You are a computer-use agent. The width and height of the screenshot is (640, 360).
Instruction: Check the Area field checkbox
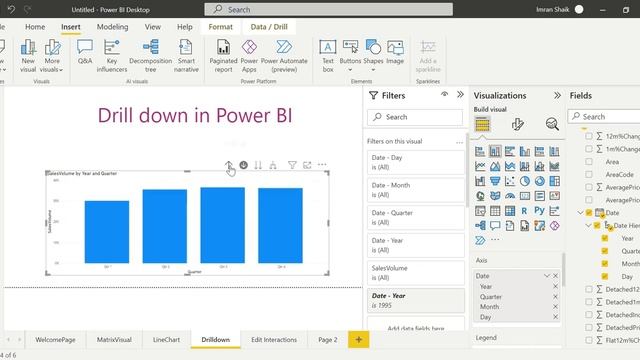click(x=589, y=162)
